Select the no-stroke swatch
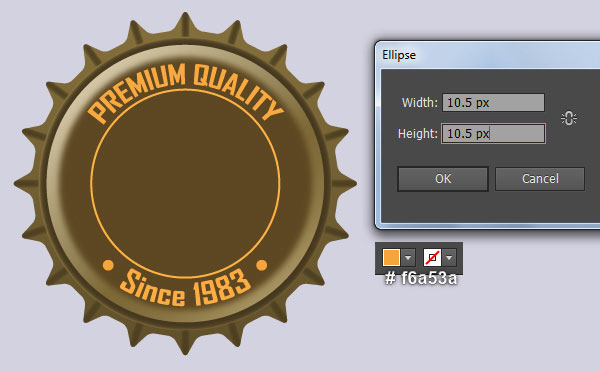This screenshot has height=372, width=600. [432, 258]
